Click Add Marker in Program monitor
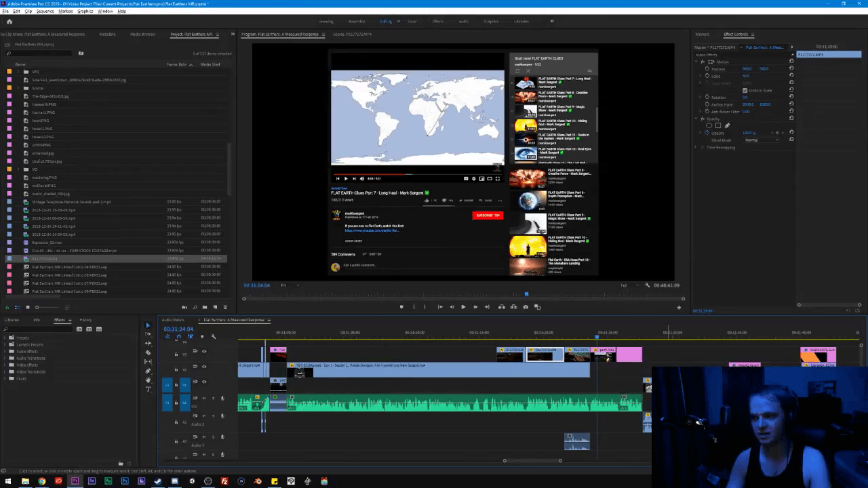Viewport: 868px width, 488px height. [401, 307]
